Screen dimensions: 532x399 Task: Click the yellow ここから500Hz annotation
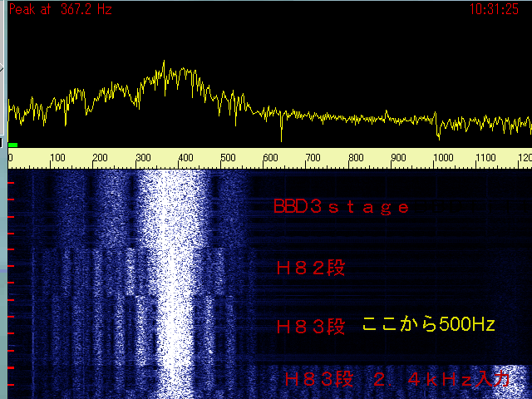click(427, 325)
